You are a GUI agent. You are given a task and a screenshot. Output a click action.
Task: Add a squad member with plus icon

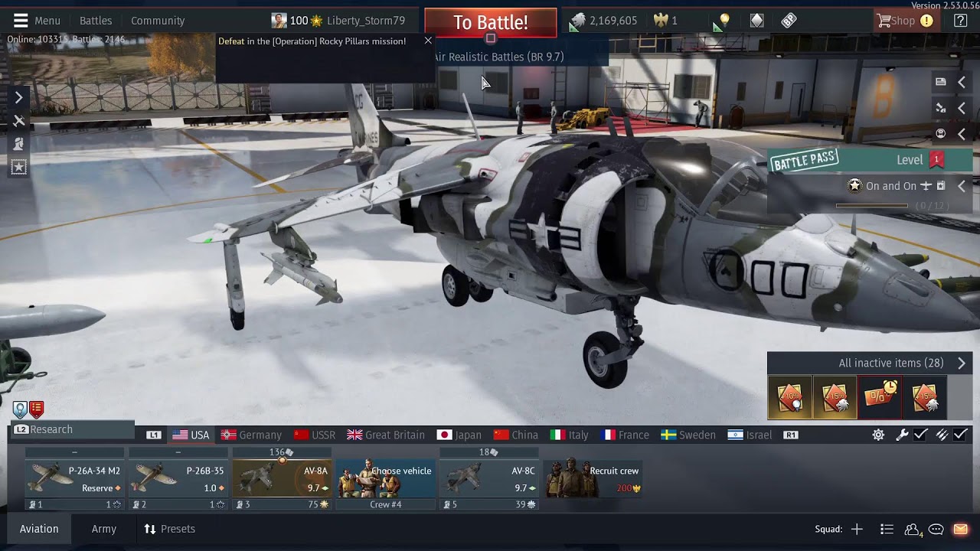coord(857,529)
